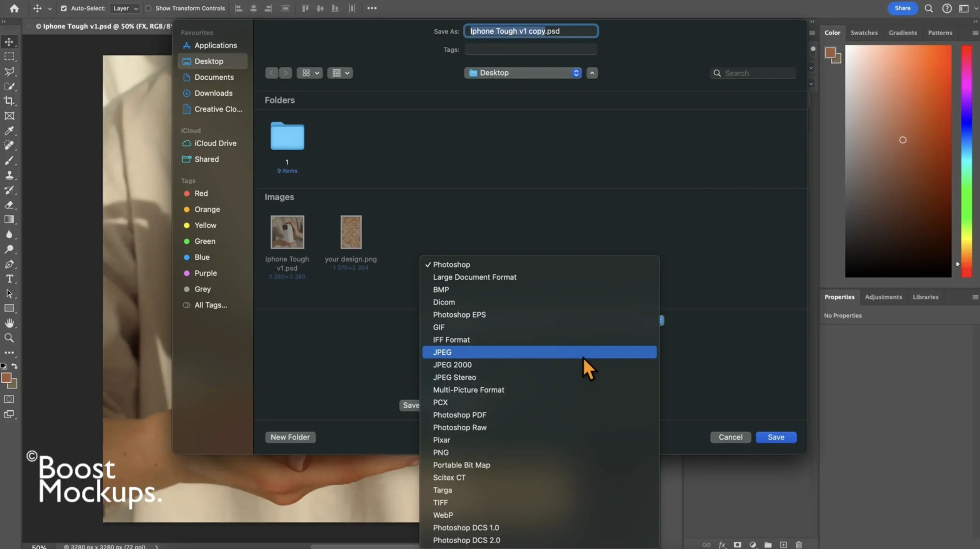The width and height of the screenshot is (980, 549).
Task: Select the Zoom tool
Action: tap(9, 338)
